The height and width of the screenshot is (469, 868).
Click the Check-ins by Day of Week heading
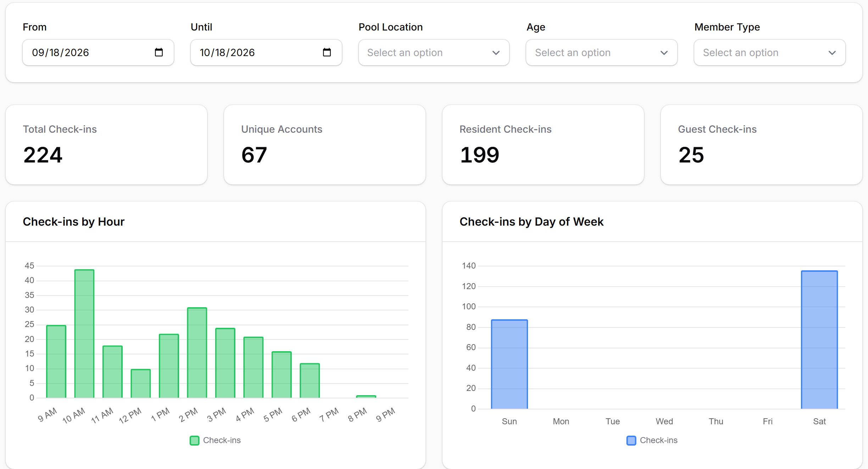click(x=532, y=222)
